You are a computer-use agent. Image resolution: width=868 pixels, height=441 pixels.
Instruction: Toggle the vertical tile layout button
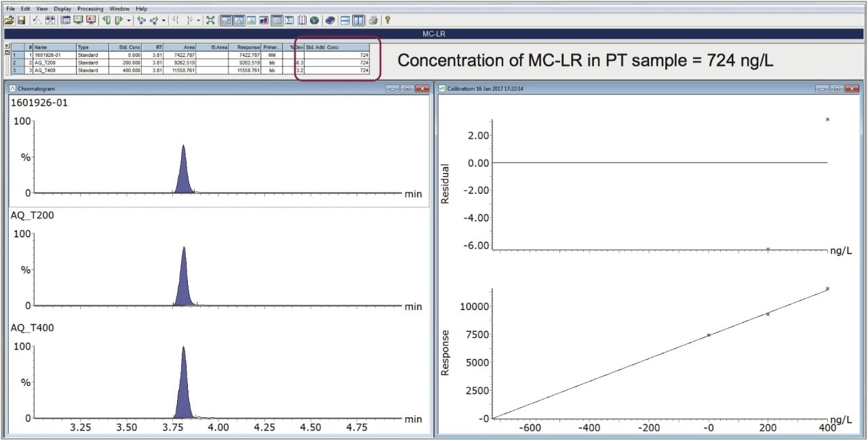pyautogui.click(x=357, y=20)
